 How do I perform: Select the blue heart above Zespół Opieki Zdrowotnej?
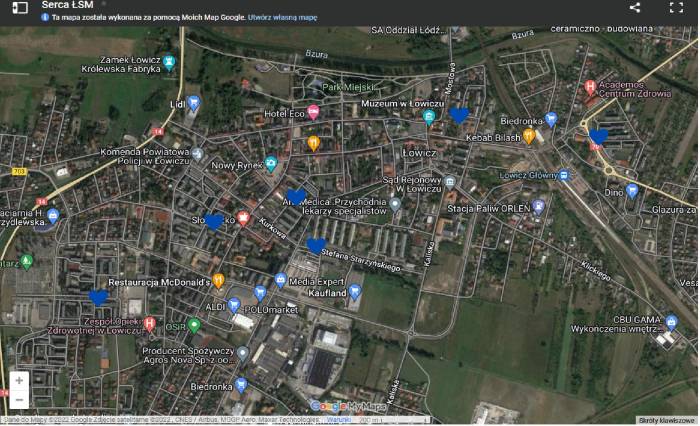click(x=99, y=297)
